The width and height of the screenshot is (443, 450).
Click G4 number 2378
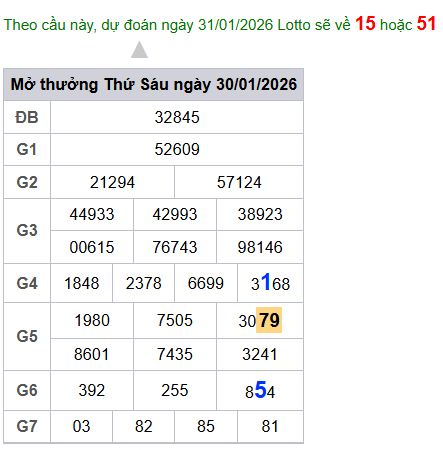pyautogui.click(x=144, y=284)
